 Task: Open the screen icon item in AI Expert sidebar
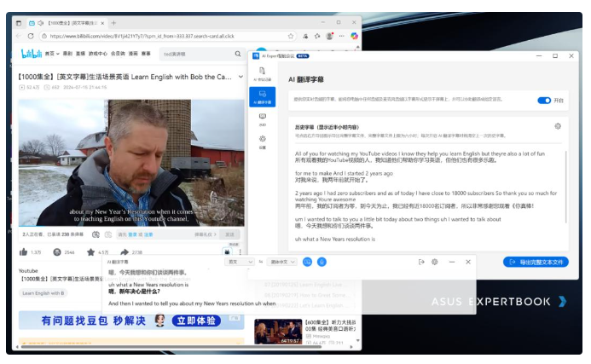coord(263,119)
